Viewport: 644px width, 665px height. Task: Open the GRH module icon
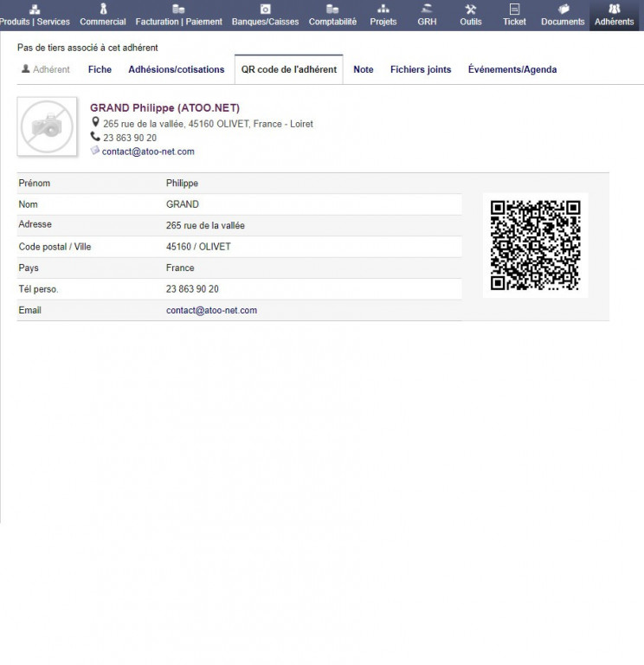(427, 9)
